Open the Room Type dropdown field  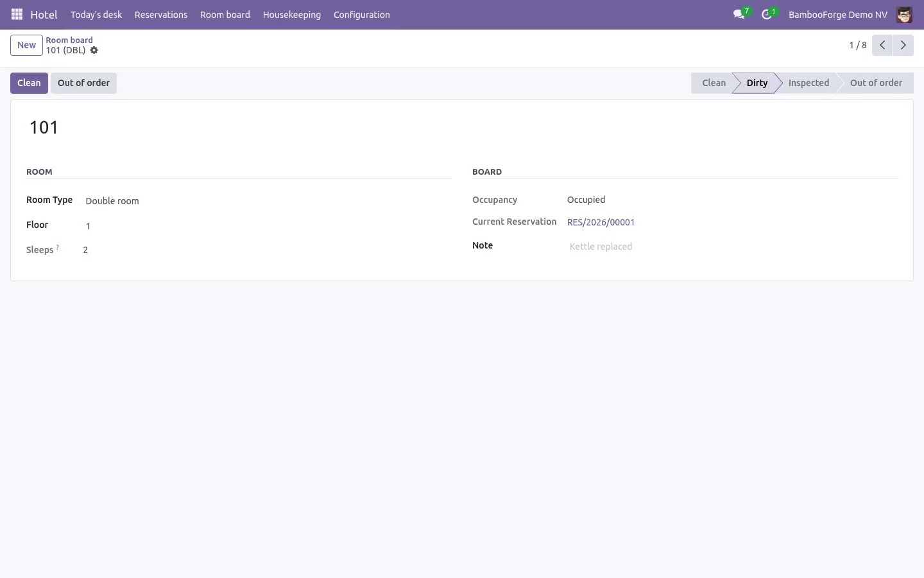[266, 201]
